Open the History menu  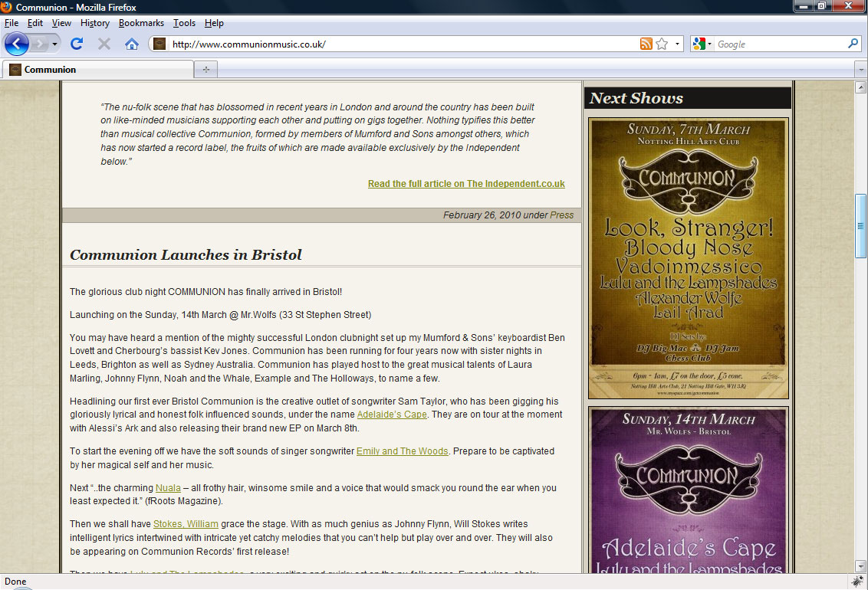tap(94, 23)
